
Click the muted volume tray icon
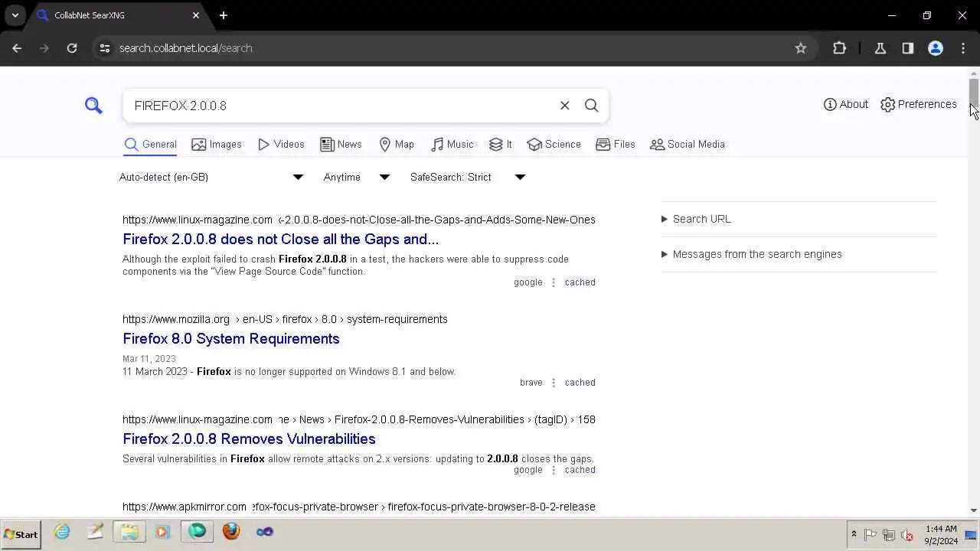(x=907, y=535)
